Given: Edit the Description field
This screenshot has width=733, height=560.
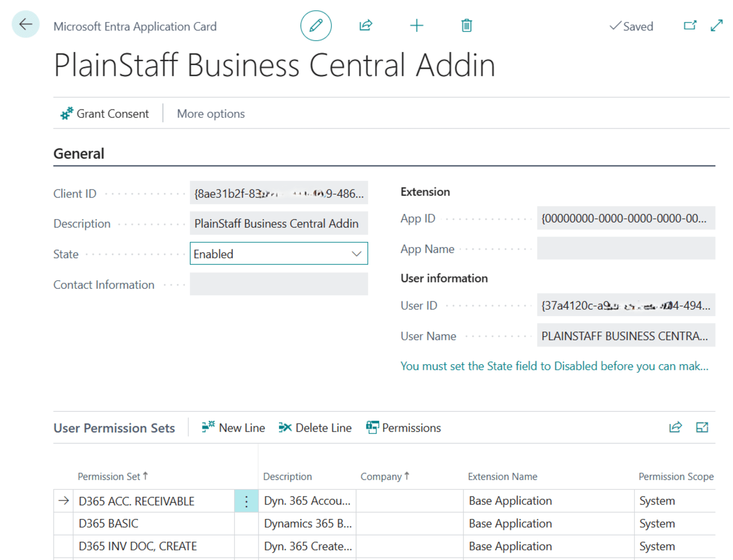Looking at the screenshot, I should tap(279, 223).
